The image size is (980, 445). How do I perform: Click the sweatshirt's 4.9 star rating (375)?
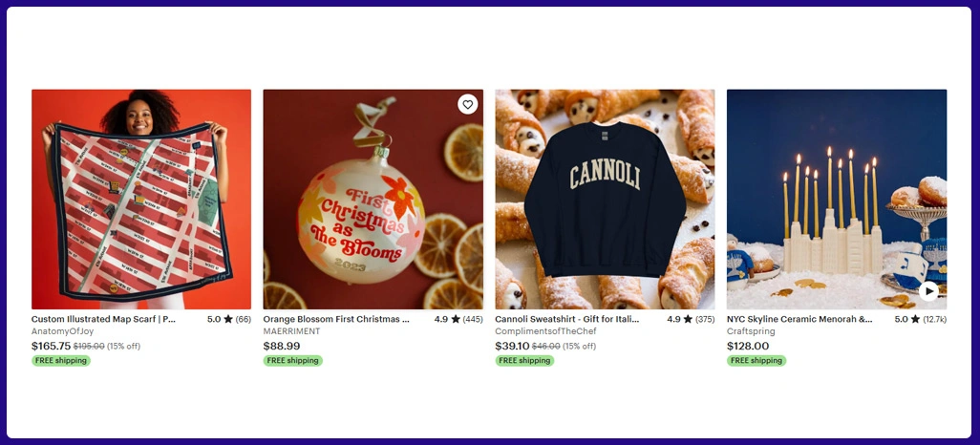691,319
